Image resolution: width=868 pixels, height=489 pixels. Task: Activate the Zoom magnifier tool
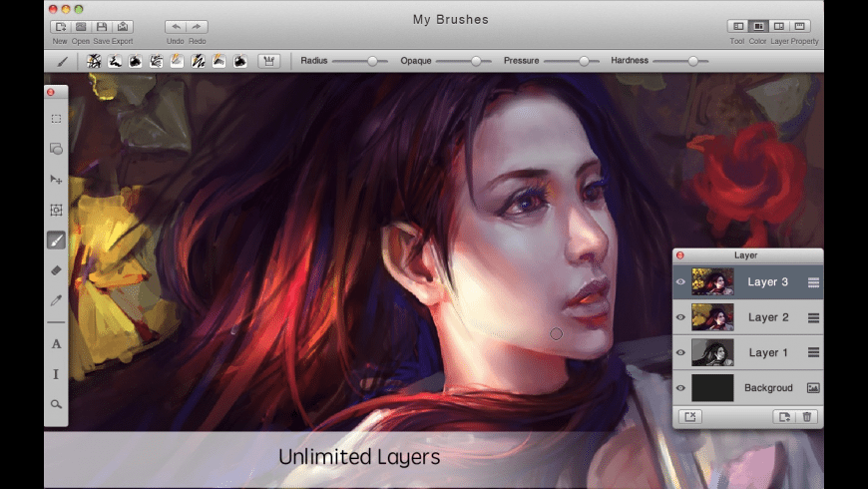pyautogui.click(x=56, y=404)
